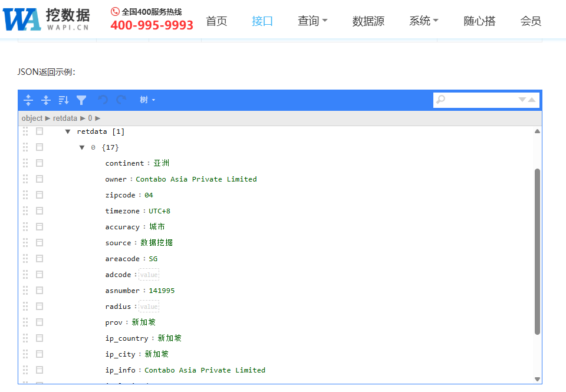The image size is (566, 392).
Task: Click drag handle of retdata row
Action: click(x=25, y=131)
